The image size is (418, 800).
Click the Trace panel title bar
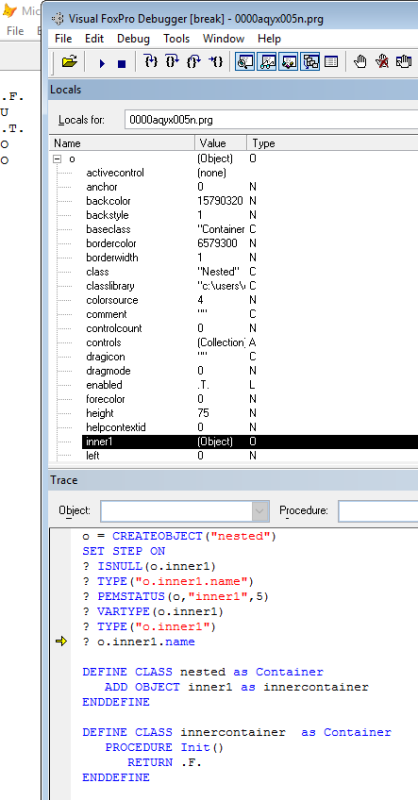[233, 480]
